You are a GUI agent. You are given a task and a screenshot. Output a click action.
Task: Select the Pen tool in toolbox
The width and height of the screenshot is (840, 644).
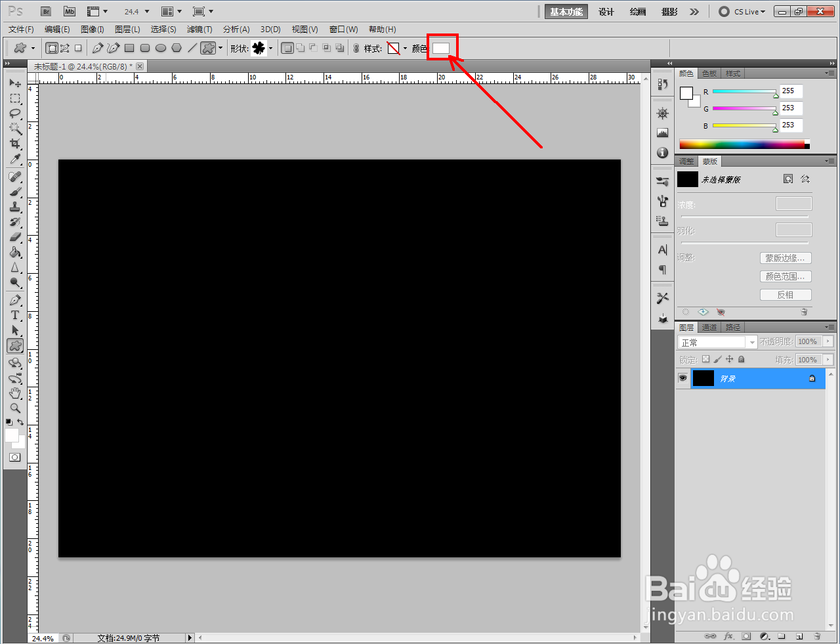click(x=15, y=301)
